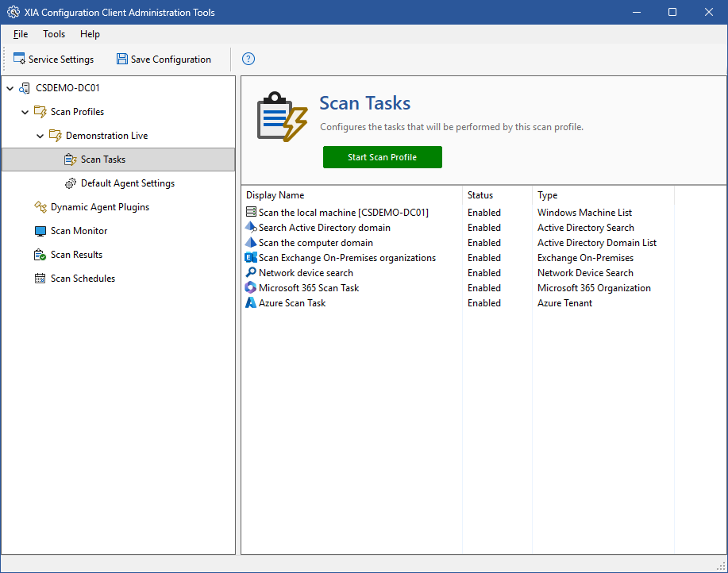
Task: Start the scan profile with green button
Action: point(382,157)
